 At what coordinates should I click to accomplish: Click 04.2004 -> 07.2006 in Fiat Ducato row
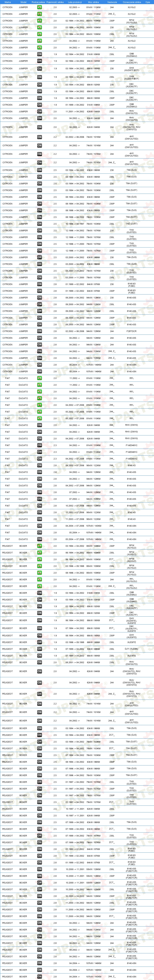click(x=75, y=526)
